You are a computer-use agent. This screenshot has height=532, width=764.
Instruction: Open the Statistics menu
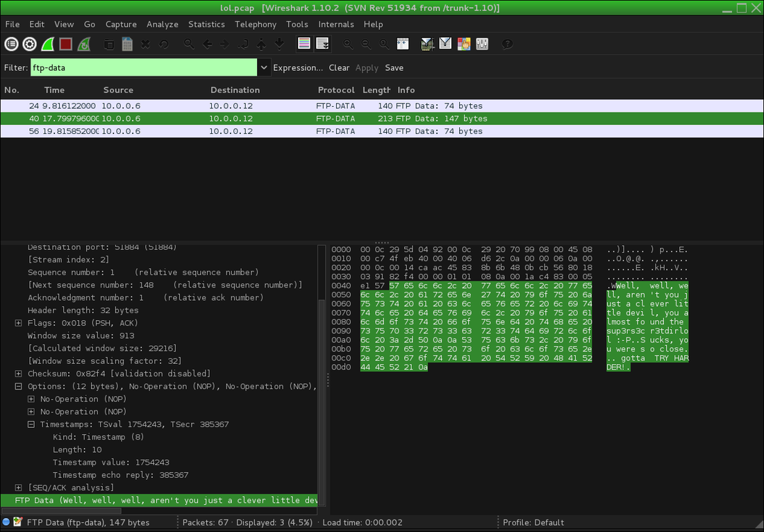coord(206,24)
